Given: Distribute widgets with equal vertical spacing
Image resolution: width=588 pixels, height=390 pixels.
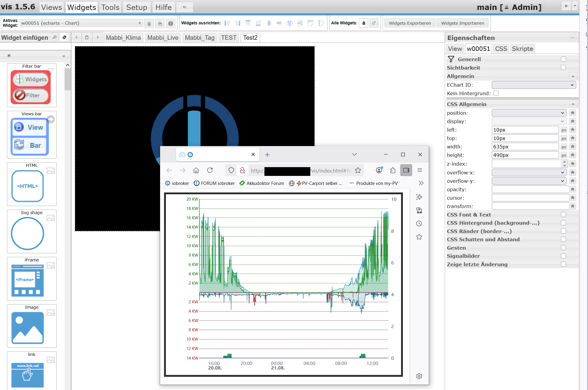Looking at the screenshot, I should [x=300, y=23].
